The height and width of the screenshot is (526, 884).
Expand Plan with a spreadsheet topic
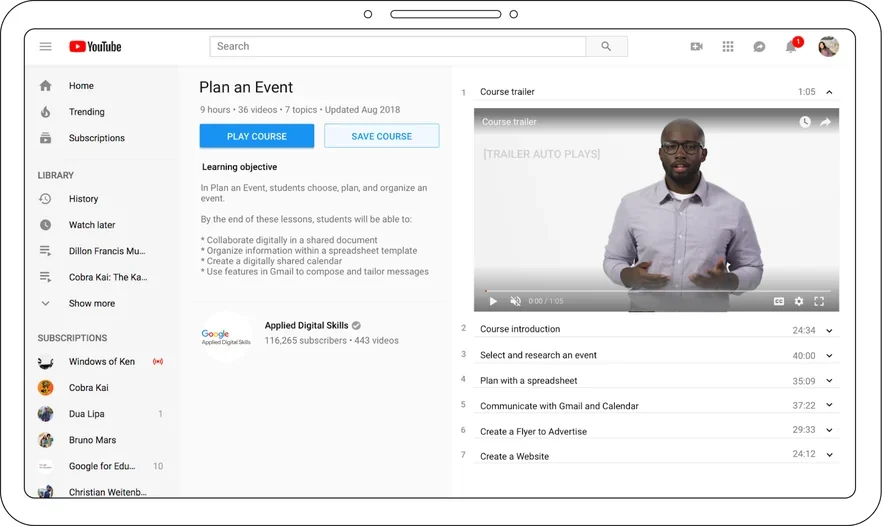click(829, 381)
